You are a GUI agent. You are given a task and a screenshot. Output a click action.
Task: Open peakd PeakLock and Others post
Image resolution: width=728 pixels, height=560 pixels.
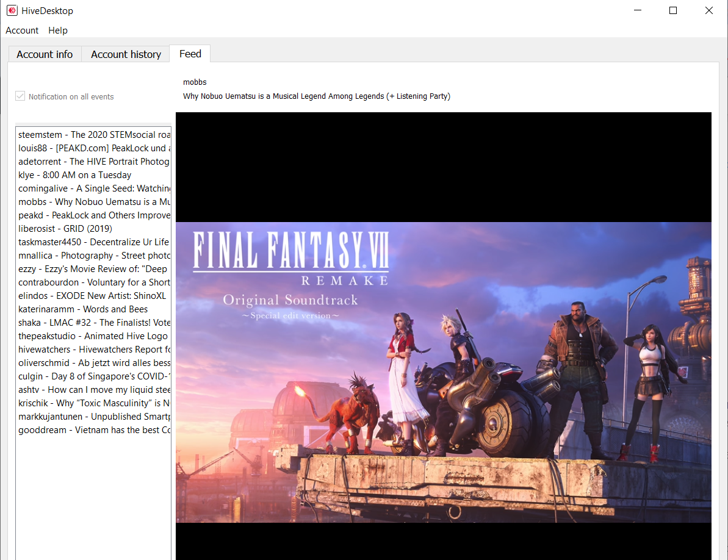[94, 215]
